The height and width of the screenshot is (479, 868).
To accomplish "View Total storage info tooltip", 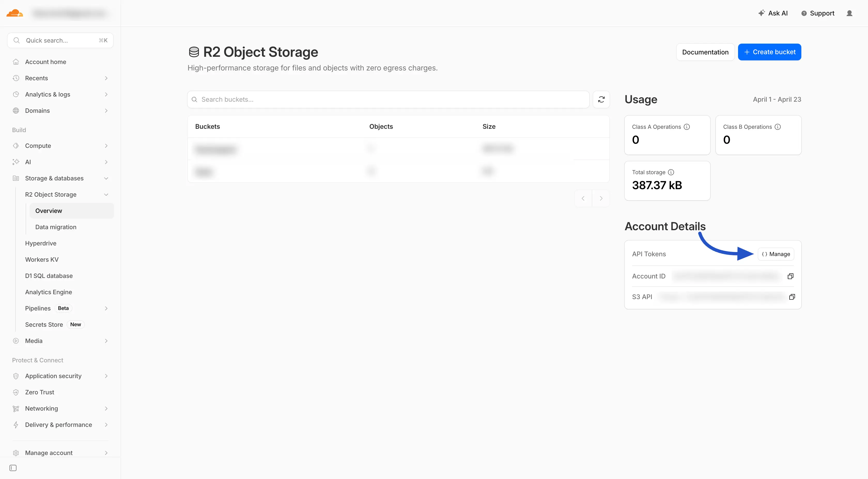I will (671, 172).
